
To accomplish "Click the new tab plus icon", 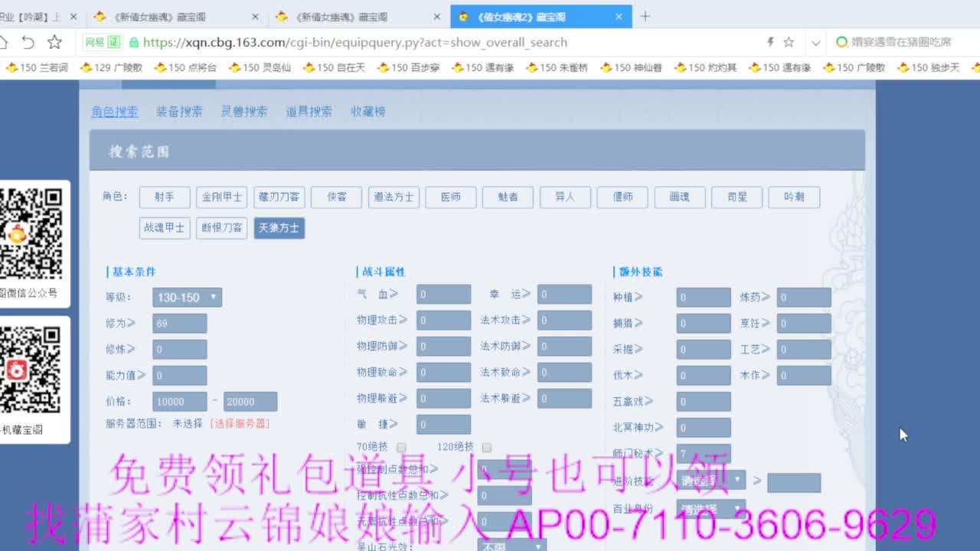I will point(647,15).
